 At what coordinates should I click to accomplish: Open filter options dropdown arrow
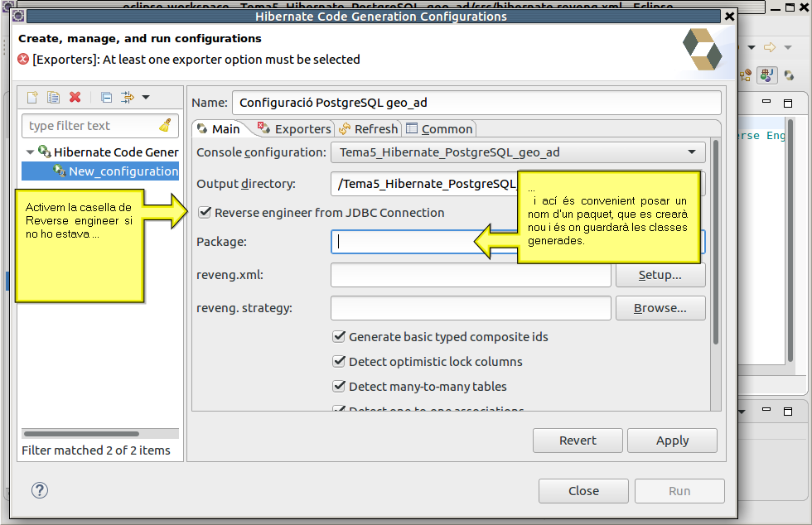(x=146, y=98)
